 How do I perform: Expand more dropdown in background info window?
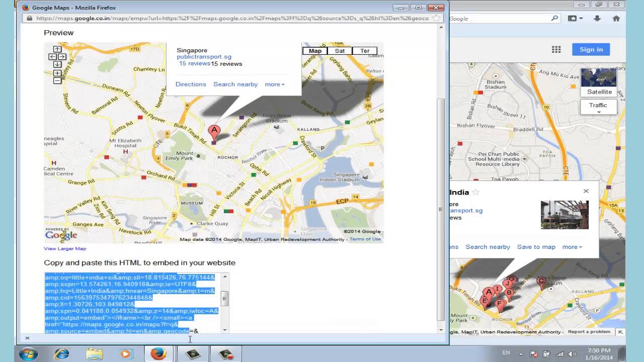point(572,247)
